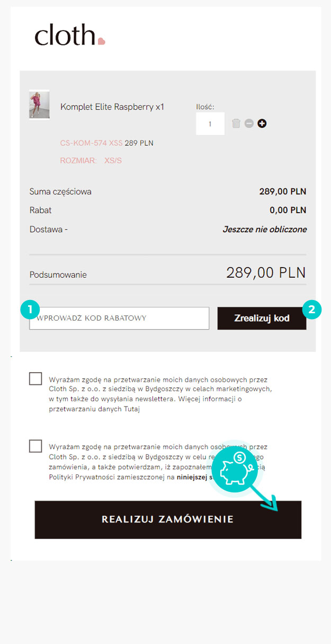331x644 pixels.
Task: Click the 'ROZMIAR: XS/S' size label
Action: click(91, 160)
